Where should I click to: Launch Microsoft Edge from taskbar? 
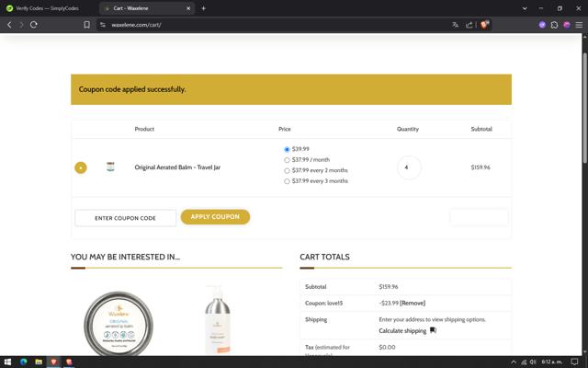click(24, 362)
